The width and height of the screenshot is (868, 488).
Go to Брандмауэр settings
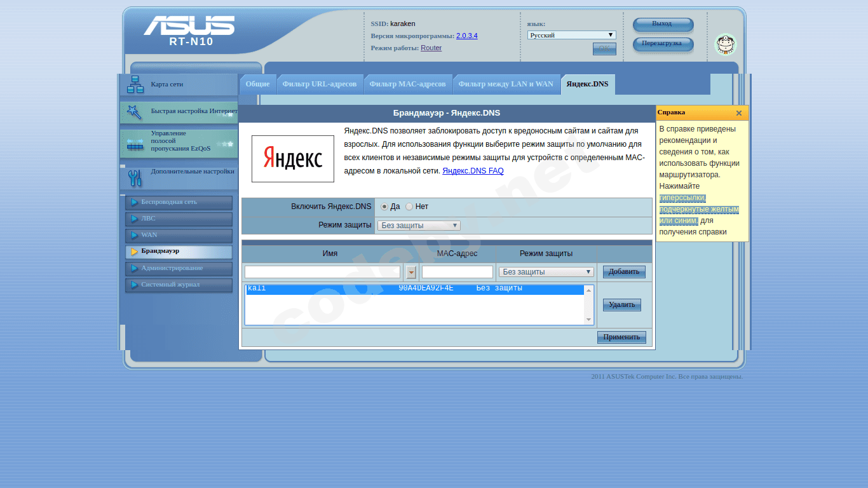(x=179, y=252)
